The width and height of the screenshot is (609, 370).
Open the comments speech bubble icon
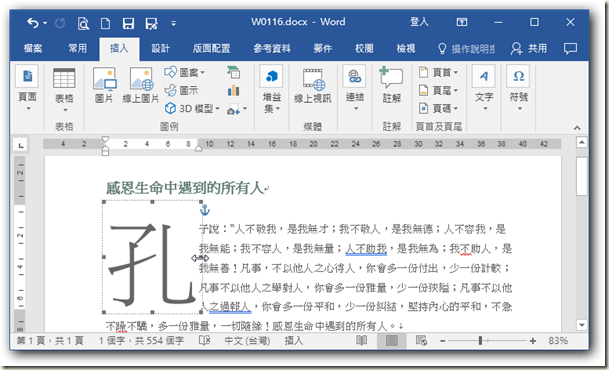click(x=570, y=49)
